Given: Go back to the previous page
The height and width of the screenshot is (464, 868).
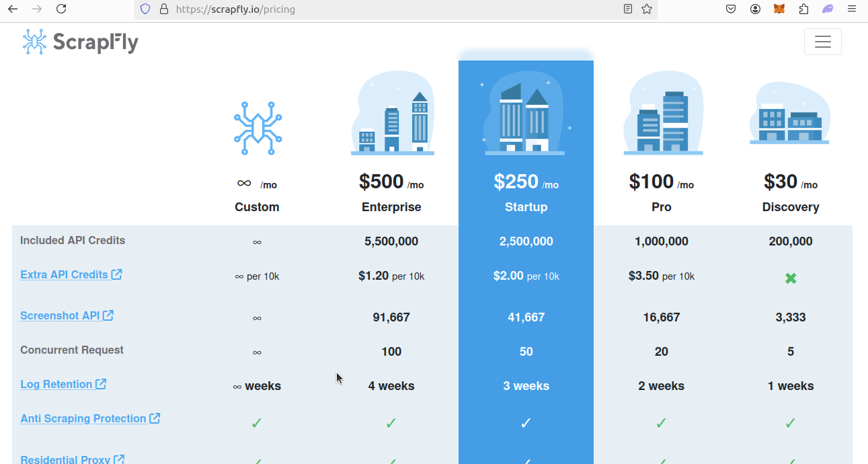Looking at the screenshot, I should 13,9.
